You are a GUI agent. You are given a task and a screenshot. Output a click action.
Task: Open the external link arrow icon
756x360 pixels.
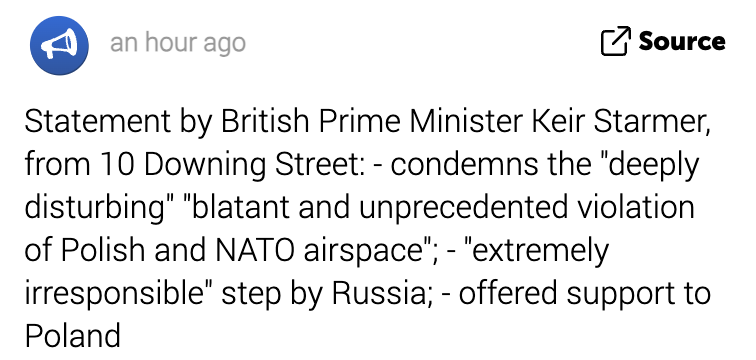(x=616, y=41)
